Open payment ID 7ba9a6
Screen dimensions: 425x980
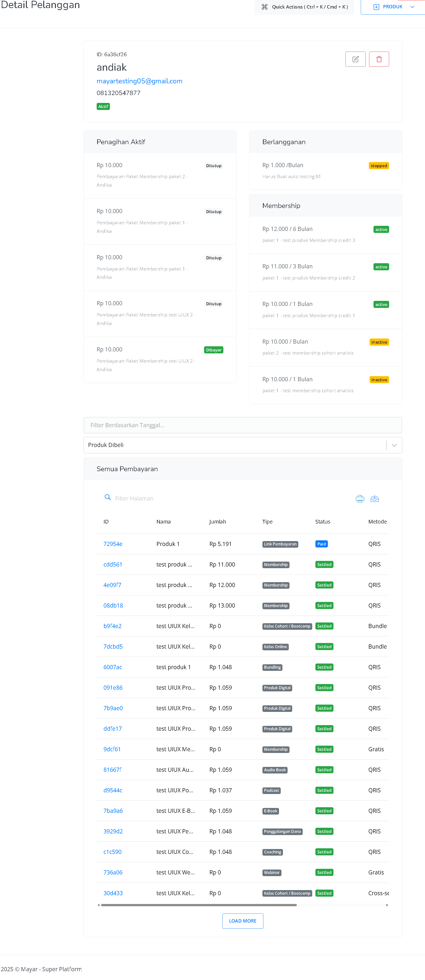113,811
